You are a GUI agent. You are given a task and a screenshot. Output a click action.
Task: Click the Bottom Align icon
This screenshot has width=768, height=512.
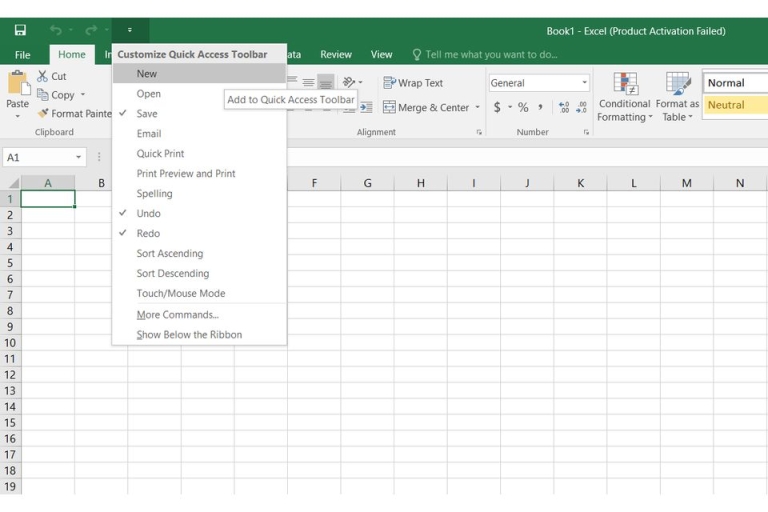click(326, 82)
